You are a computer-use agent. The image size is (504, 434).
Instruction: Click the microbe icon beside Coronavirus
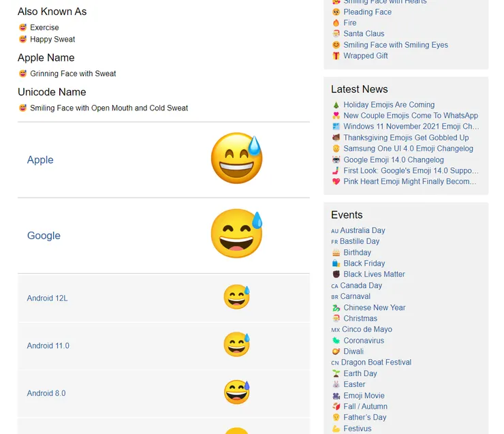[x=336, y=341]
